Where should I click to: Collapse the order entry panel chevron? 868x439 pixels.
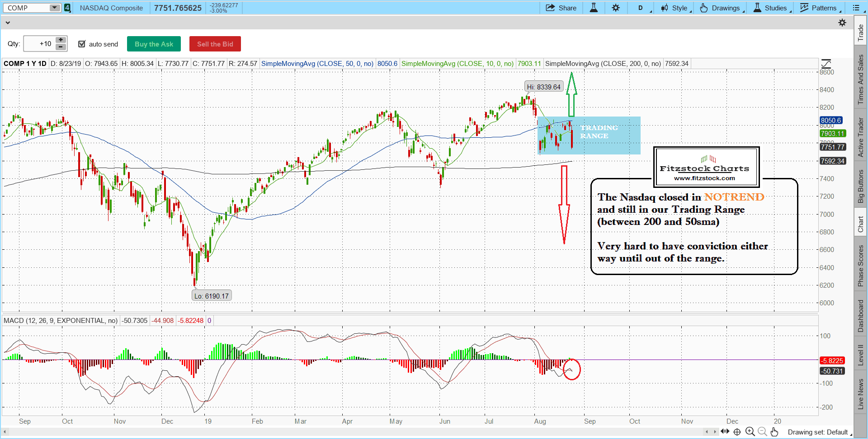(7, 23)
